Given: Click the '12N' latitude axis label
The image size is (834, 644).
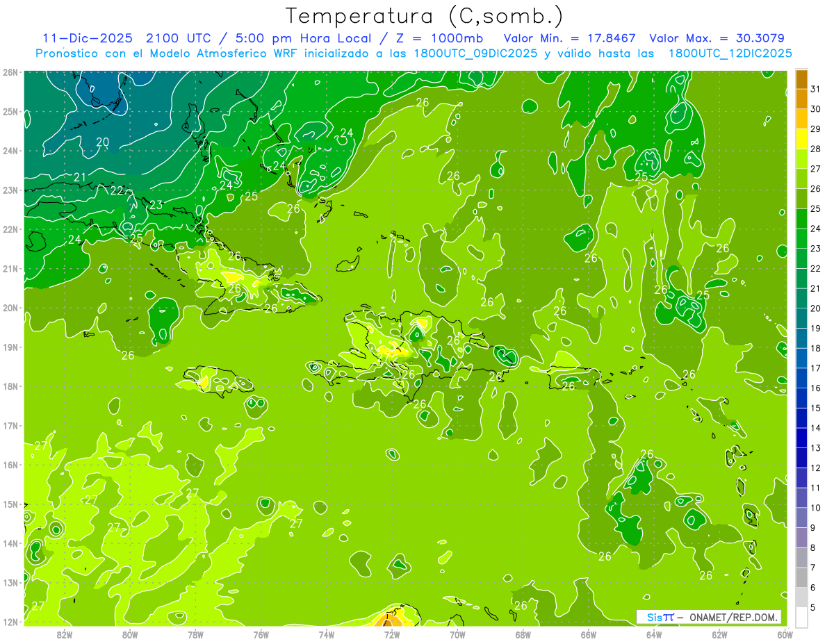Looking at the screenshot, I should (10, 622).
